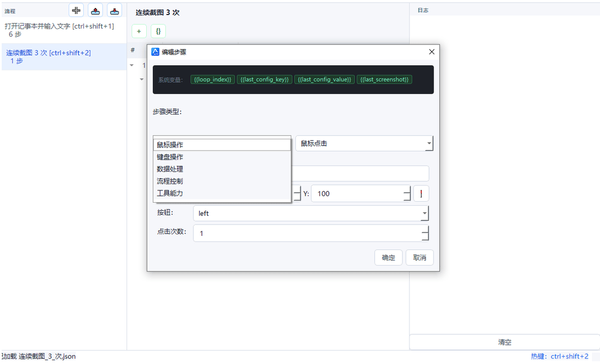
Task: Click the 点击次数 spinner arrows
Action: point(425,233)
